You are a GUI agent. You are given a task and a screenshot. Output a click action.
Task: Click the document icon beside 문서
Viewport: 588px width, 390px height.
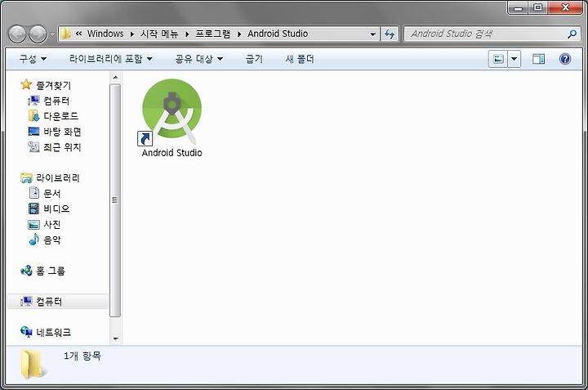pyautogui.click(x=33, y=193)
